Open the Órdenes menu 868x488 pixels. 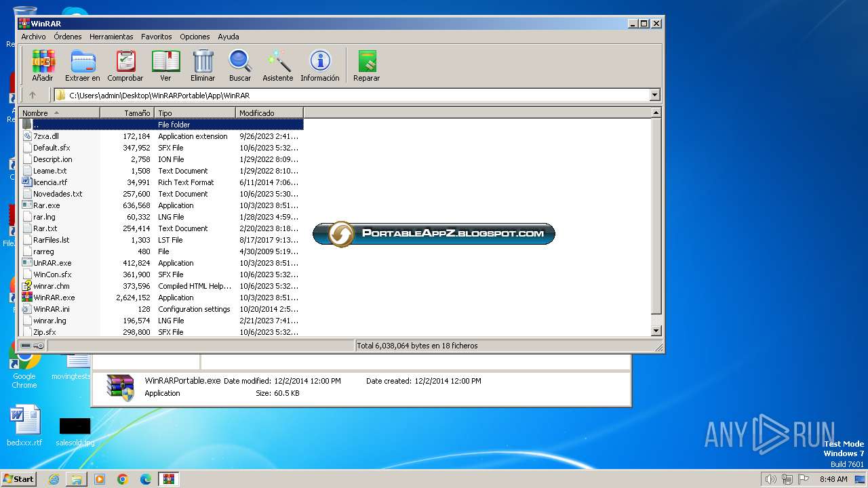coord(68,37)
